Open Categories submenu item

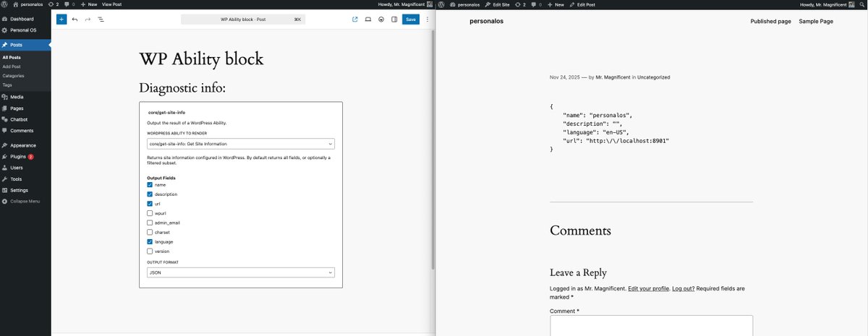pos(13,76)
